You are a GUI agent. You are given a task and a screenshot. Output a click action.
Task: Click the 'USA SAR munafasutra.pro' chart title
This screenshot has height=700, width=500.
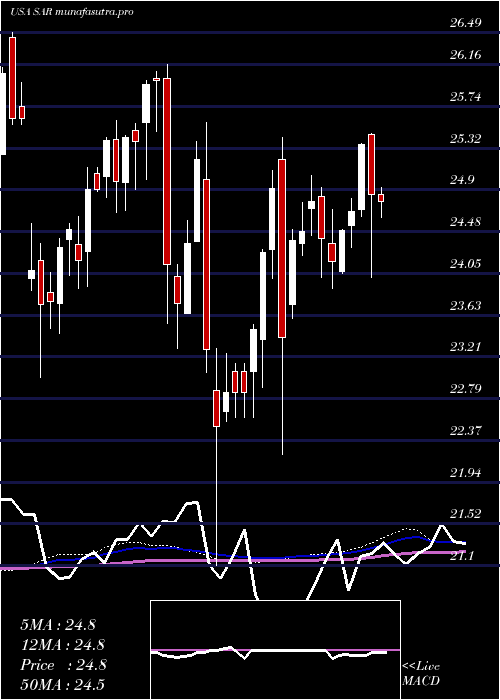[x=71, y=12]
